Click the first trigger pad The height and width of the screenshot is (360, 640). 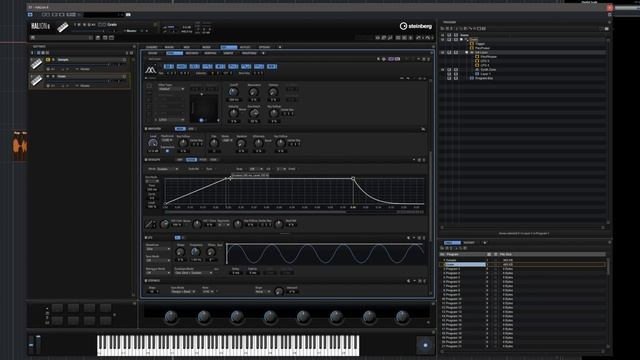point(57,308)
